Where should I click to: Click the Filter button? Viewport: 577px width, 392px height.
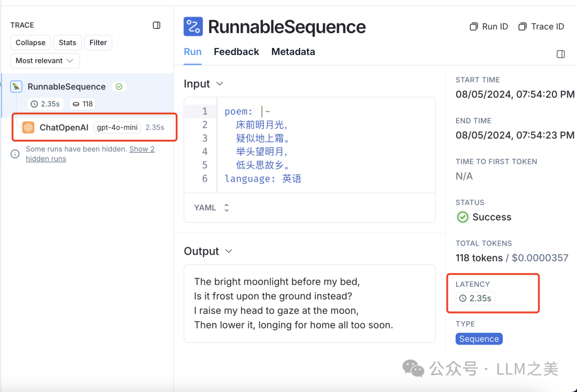pyautogui.click(x=98, y=43)
